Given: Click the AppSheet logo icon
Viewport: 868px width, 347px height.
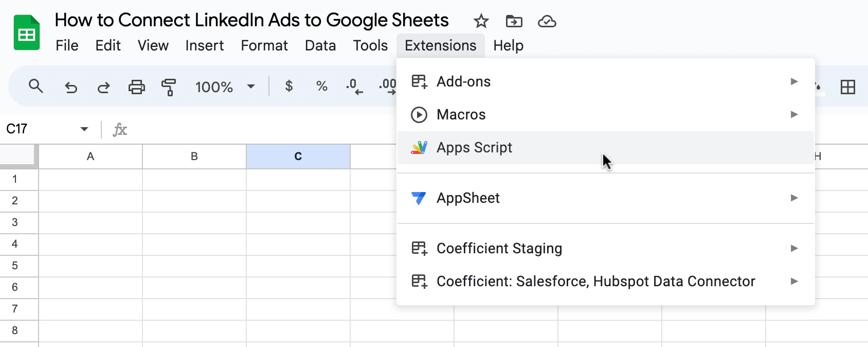Looking at the screenshot, I should pos(419,198).
